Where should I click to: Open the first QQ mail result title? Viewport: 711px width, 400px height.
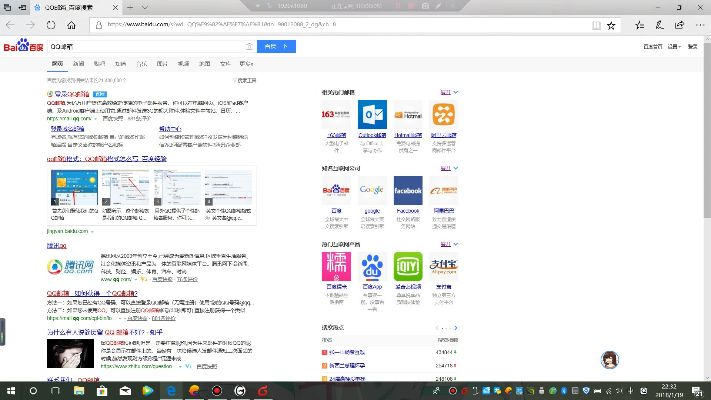tap(72, 94)
